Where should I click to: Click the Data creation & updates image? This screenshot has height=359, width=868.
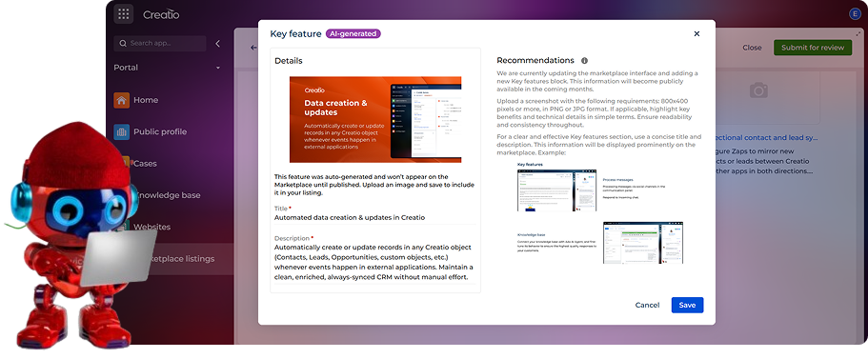(x=375, y=119)
